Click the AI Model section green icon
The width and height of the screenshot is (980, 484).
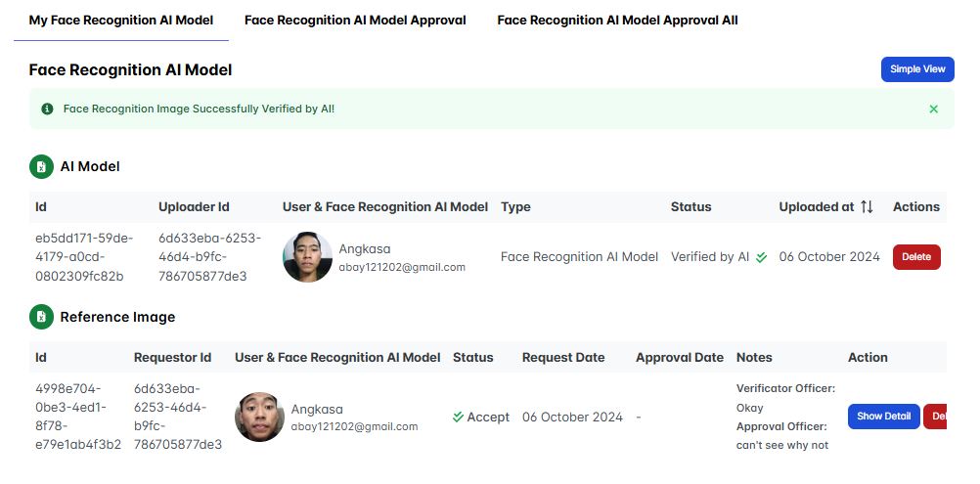[x=41, y=167]
